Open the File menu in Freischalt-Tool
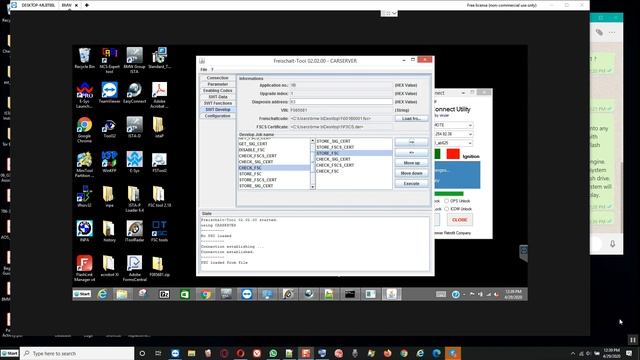The width and height of the screenshot is (640, 360). [204, 69]
